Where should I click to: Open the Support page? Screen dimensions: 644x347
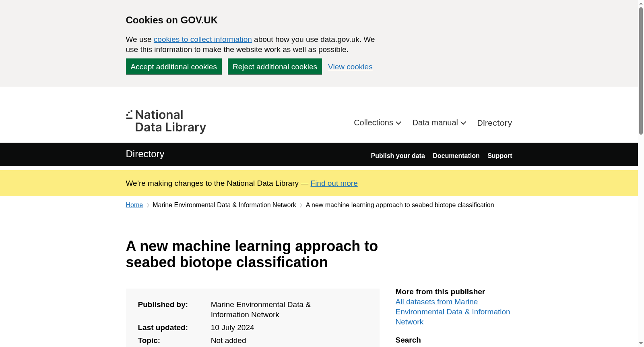(500, 156)
